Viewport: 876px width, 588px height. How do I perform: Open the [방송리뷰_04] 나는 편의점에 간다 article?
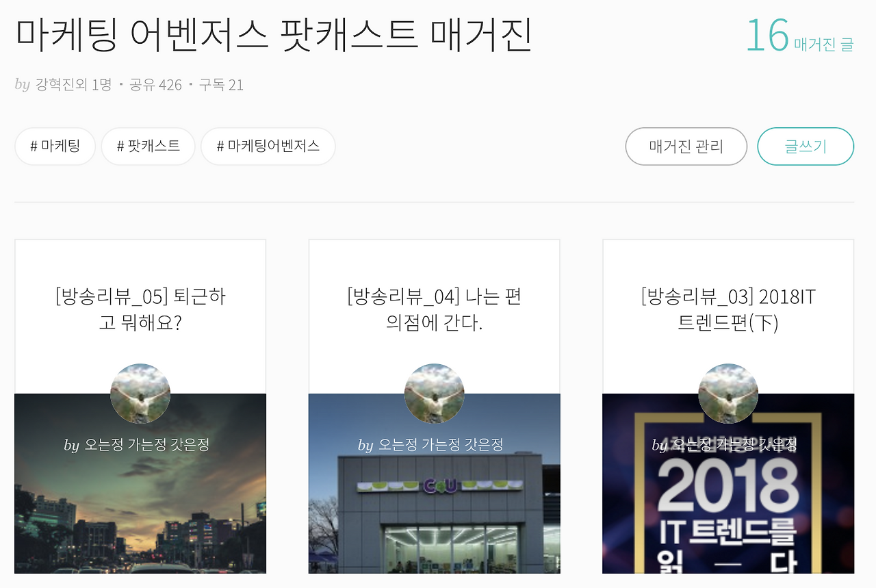pos(435,309)
